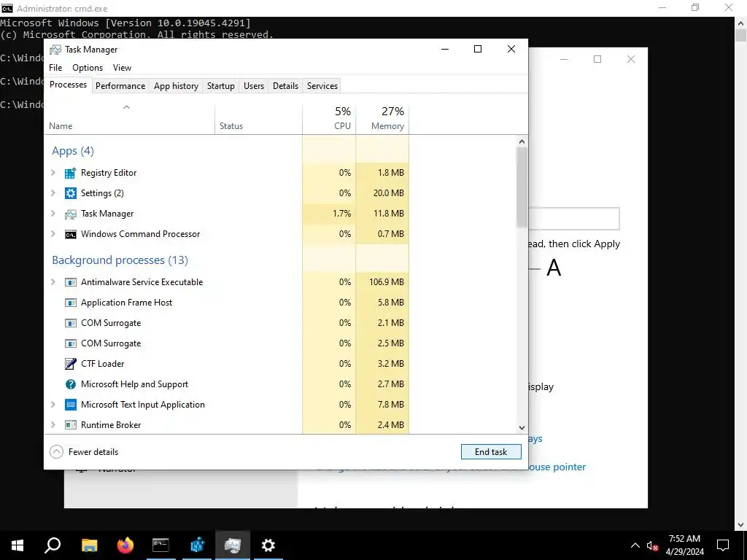This screenshot has height=560, width=747.
Task: Launch Firefox from the taskbar
Action: [x=125, y=545]
